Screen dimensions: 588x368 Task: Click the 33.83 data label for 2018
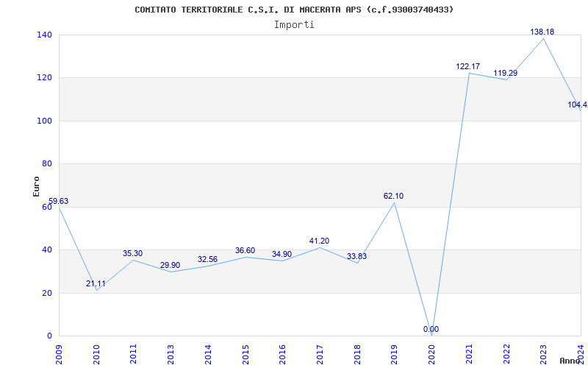(356, 256)
